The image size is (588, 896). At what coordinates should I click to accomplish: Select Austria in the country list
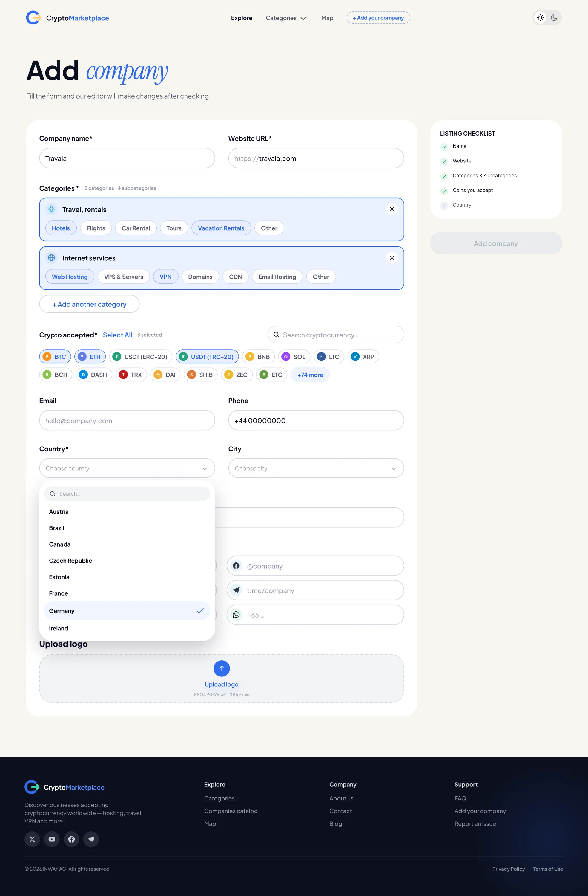pyautogui.click(x=127, y=511)
